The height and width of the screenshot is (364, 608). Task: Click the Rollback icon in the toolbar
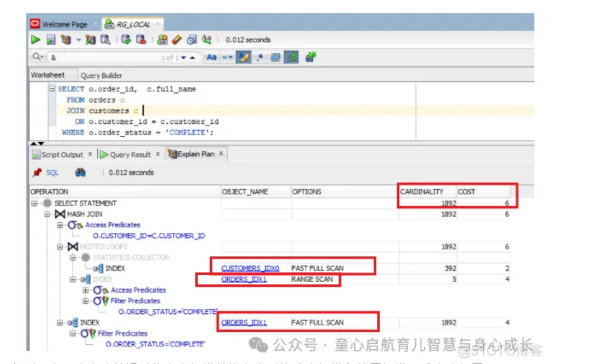click(x=141, y=40)
